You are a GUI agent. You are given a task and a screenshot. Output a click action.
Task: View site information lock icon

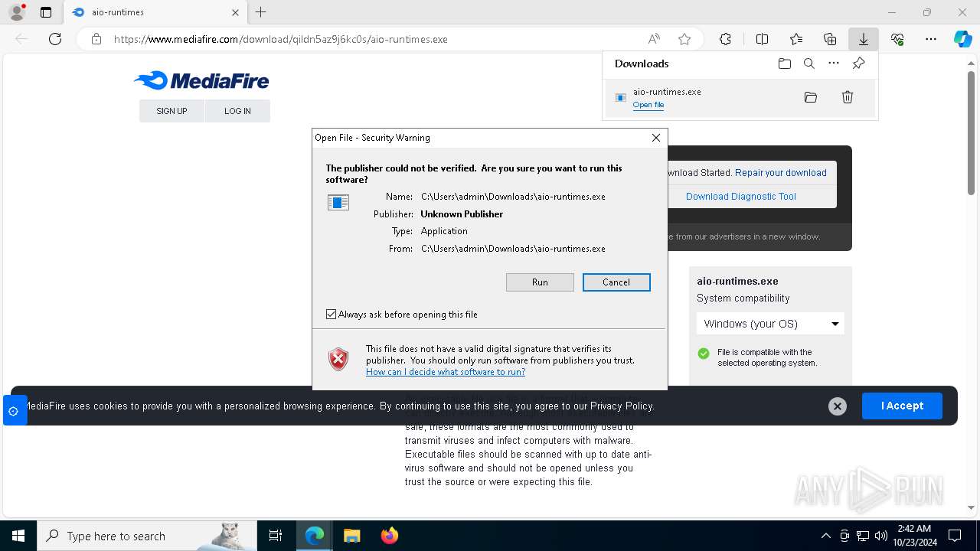96,39
